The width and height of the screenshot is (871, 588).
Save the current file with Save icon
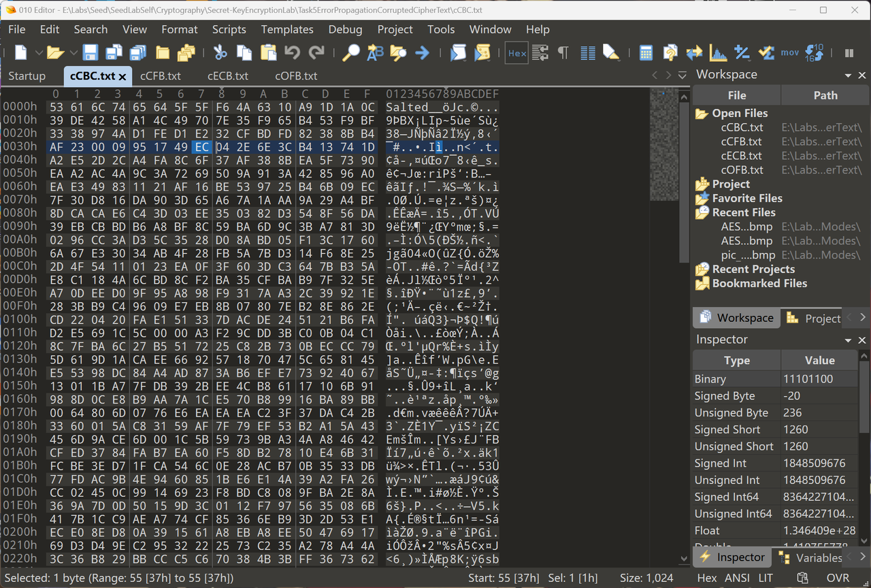(91, 53)
